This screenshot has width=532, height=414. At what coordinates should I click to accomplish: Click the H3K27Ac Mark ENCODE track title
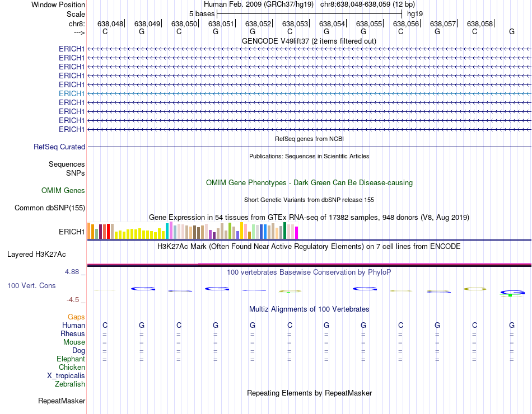[x=309, y=247]
